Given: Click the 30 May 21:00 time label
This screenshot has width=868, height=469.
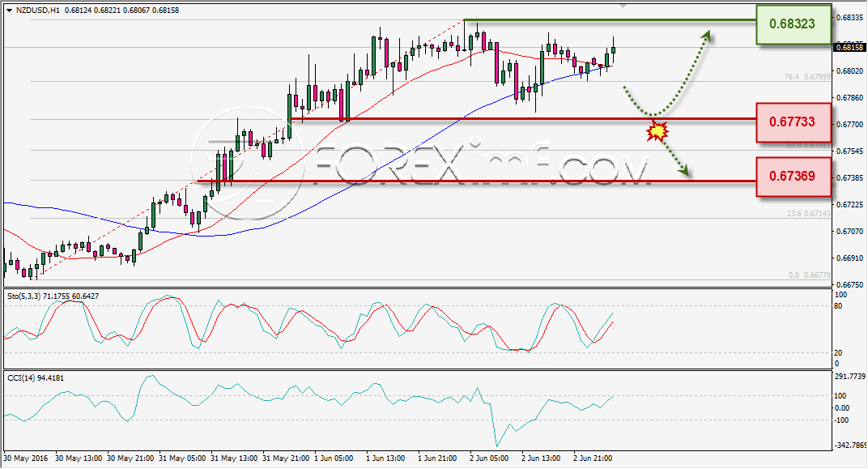Looking at the screenshot, I should [x=130, y=458].
